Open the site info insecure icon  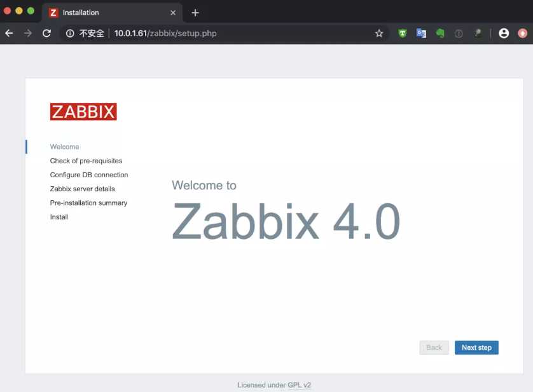click(x=70, y=33)
